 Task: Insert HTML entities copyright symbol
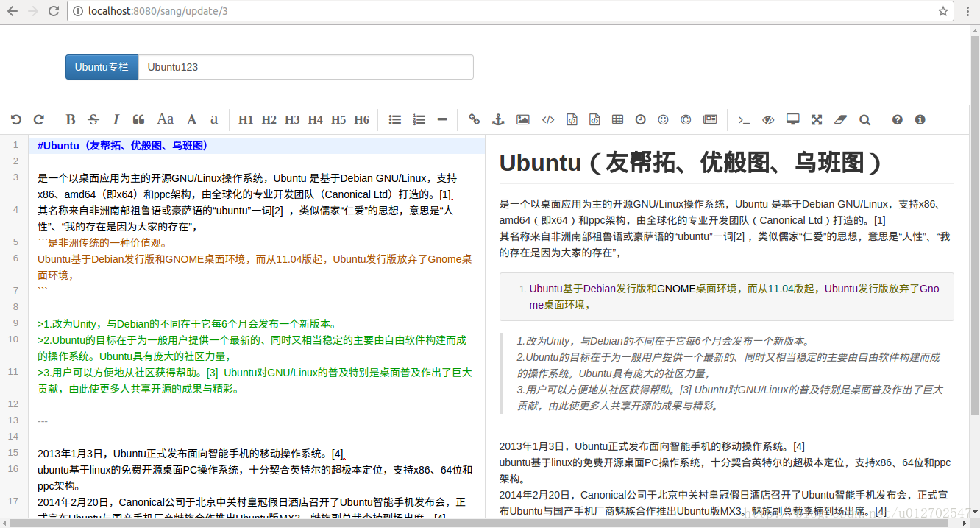tap(686, 119)
